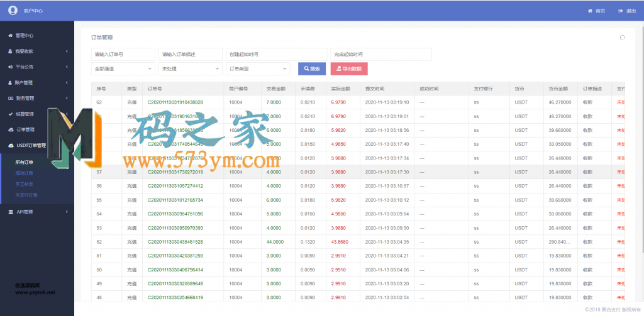Click the 退出 logout link

pos(631,11)
